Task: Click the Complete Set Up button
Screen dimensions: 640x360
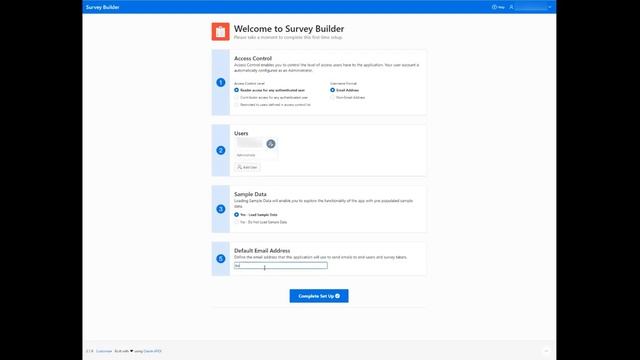Action: coord(319,296)
